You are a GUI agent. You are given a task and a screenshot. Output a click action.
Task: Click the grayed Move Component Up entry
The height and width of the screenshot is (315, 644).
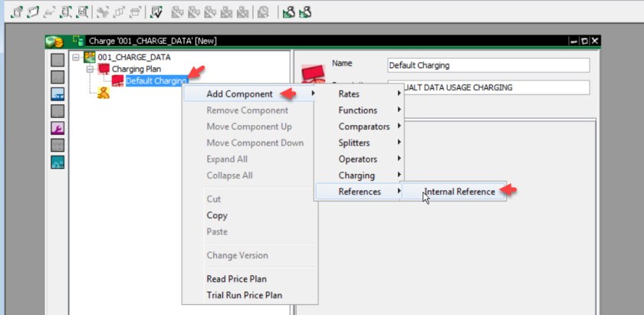[249, 126]
